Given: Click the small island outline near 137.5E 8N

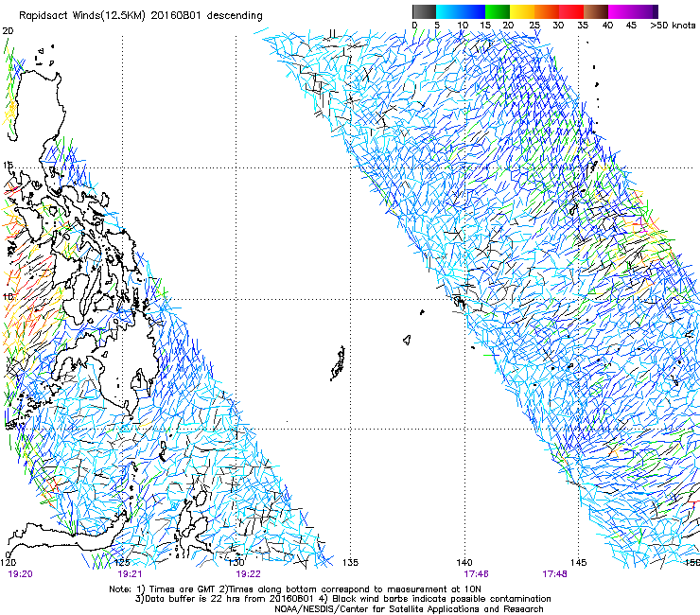Looking at the screenshot, I should point(407,341).
